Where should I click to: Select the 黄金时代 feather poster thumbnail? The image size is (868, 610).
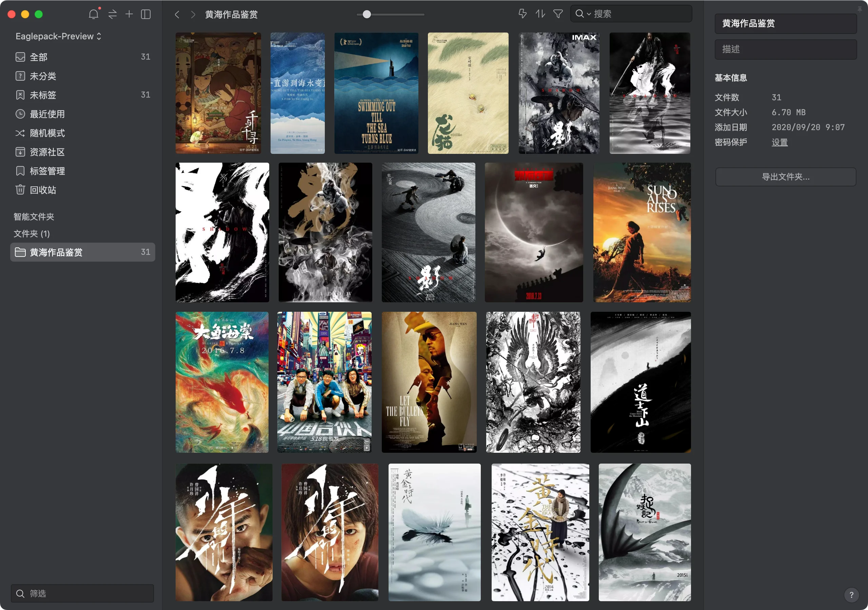pos(434,532)
